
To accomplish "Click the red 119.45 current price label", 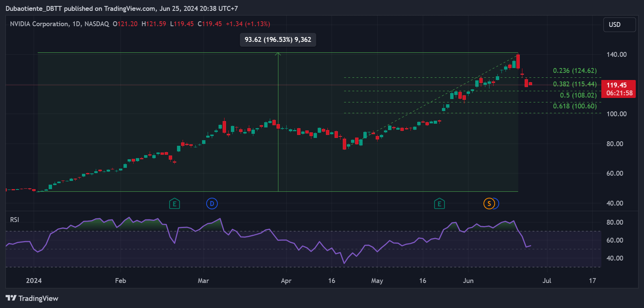I will click(619, 89).
